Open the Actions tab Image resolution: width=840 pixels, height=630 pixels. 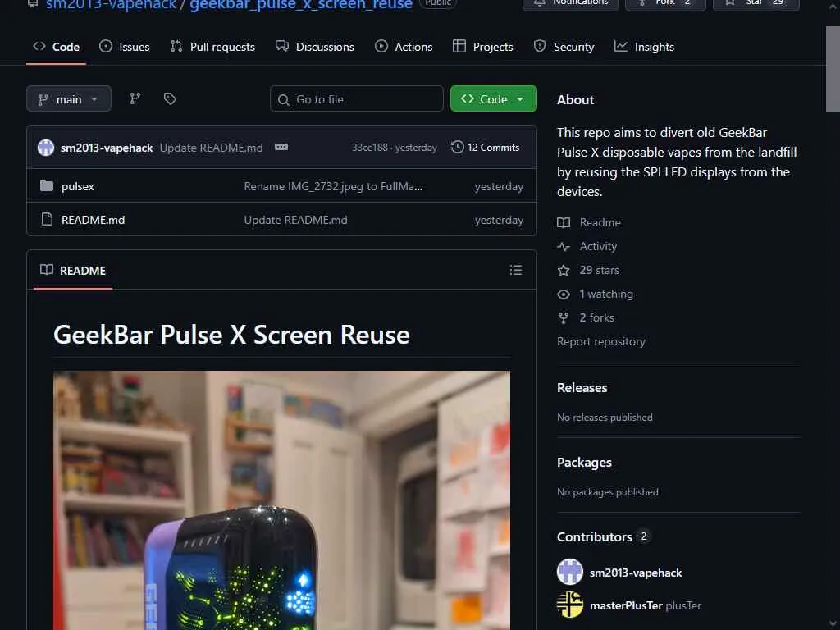[x=404, y=47]
